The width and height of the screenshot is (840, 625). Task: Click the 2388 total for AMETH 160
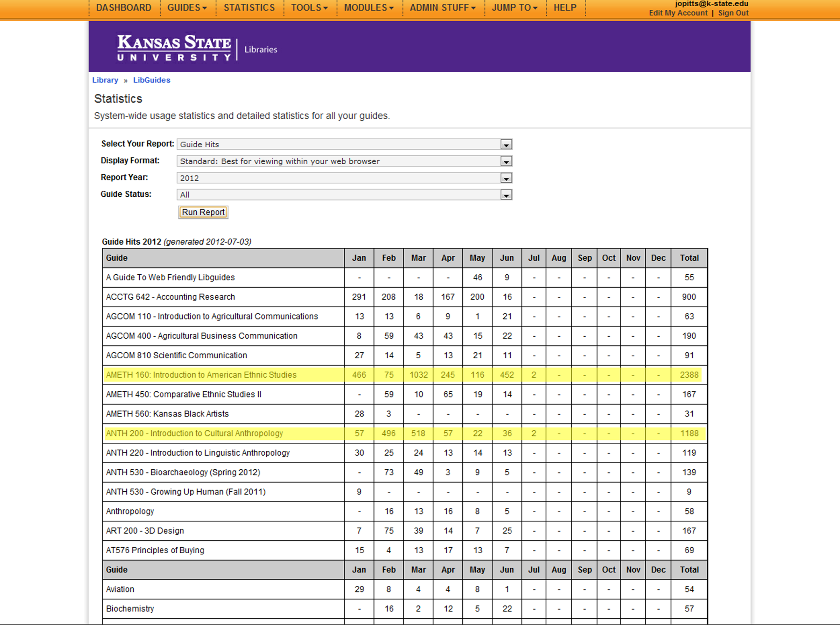pos(689,375)
